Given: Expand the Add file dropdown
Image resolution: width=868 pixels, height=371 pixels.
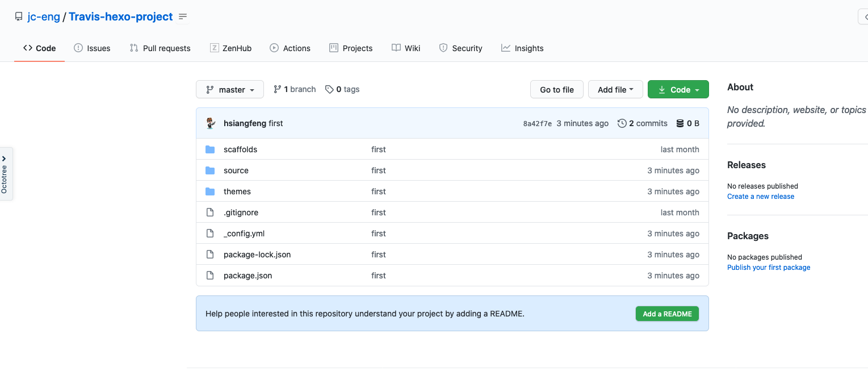Looking at the screenshot, I should 615,90.
